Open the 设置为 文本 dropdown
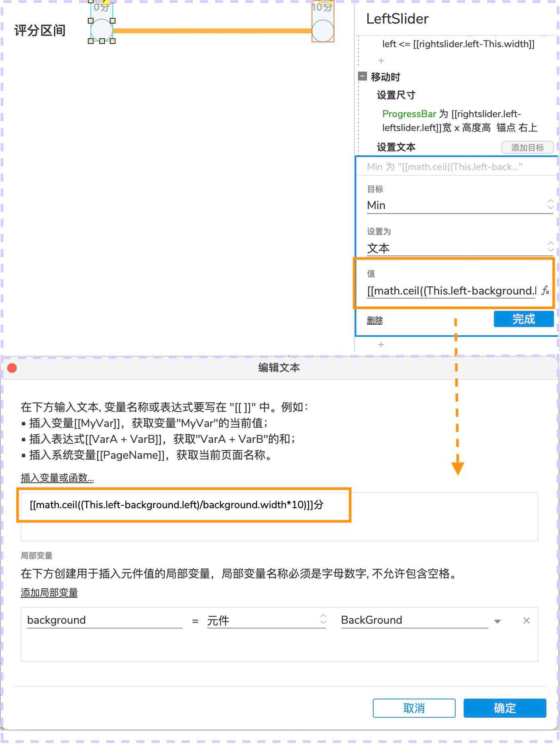The image size is (560, 744). (460, 248)
